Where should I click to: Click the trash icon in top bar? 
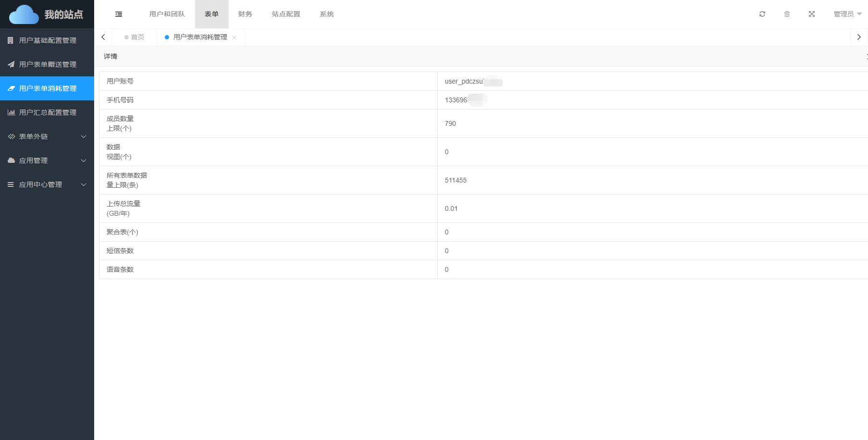[787, 14]
